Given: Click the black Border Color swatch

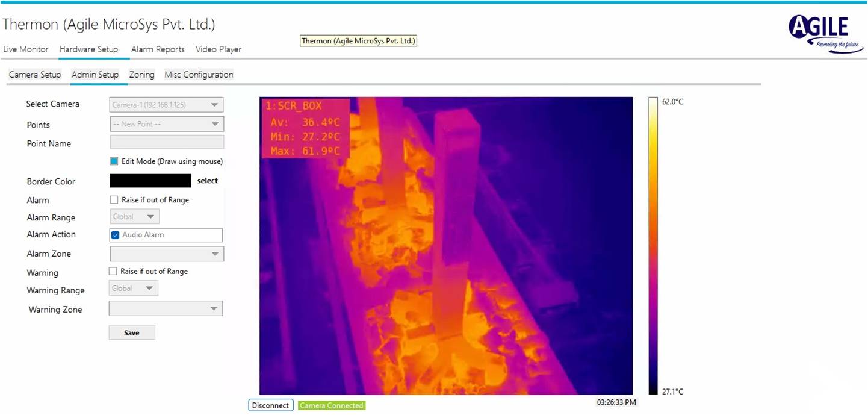Looking at the screenshot, I should tap(150, 181).
